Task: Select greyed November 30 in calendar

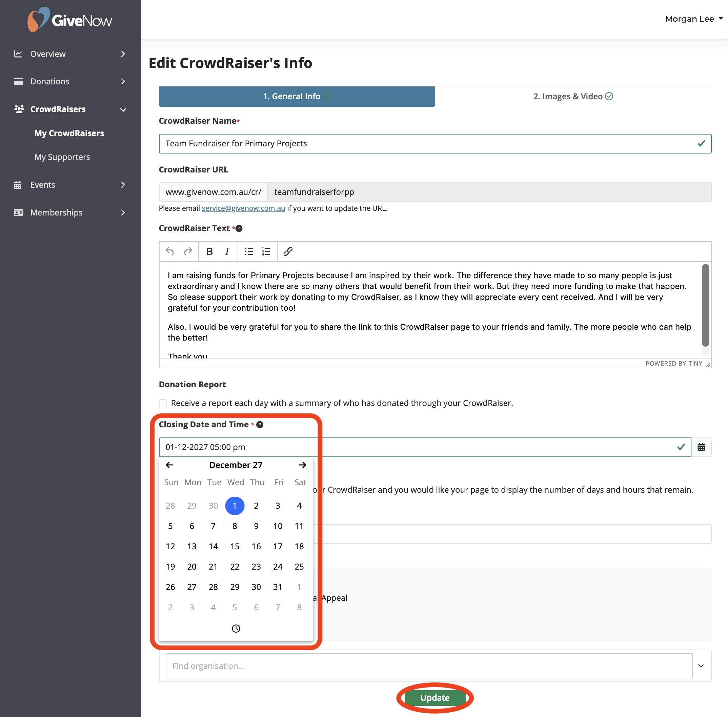Action: point(213,506)
